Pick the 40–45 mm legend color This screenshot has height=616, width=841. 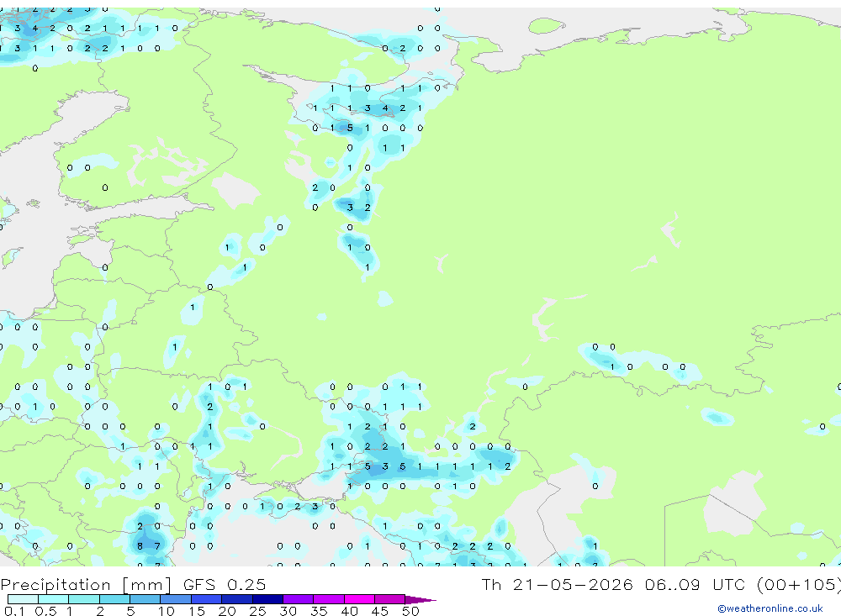coord(359,599)
